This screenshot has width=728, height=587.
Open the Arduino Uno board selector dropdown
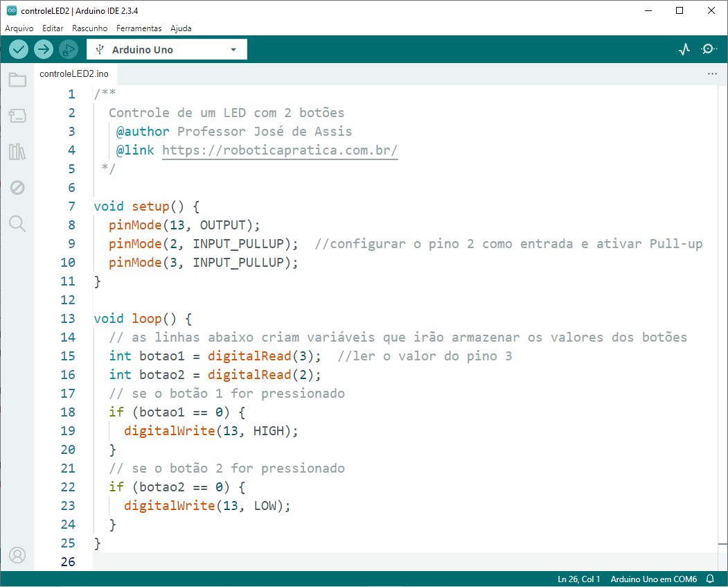[x=167, y=50]
